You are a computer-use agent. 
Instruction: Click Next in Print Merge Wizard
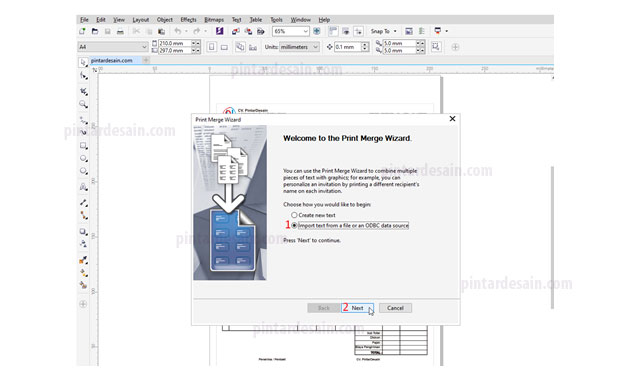pos(357,308)
